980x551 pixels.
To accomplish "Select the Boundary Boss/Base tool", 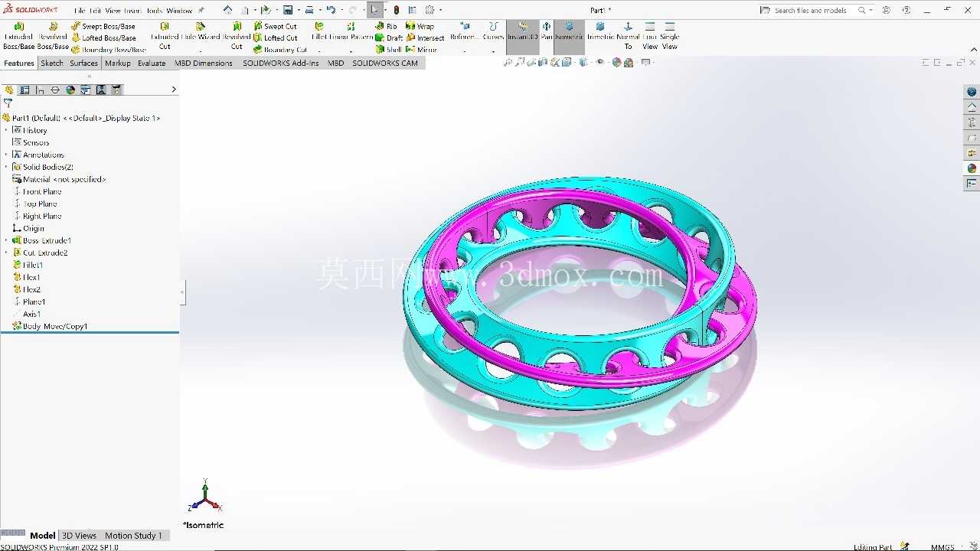I will [x=108, y=49].
